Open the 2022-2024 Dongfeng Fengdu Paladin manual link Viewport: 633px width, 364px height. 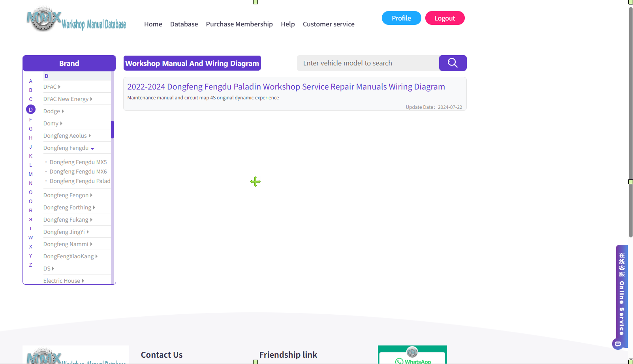coord(286,87)
